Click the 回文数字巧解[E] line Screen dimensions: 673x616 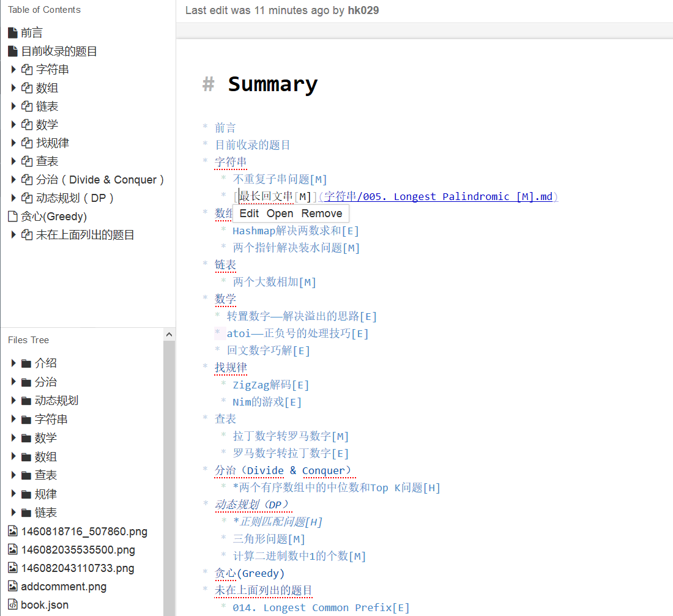click(268, 351)
